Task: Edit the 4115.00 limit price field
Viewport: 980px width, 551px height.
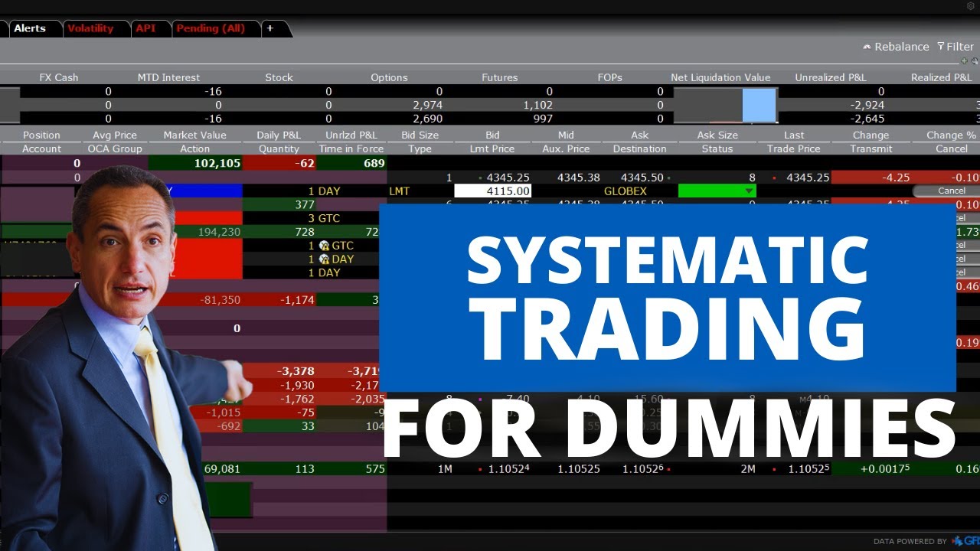Action: tap(492, 191)
